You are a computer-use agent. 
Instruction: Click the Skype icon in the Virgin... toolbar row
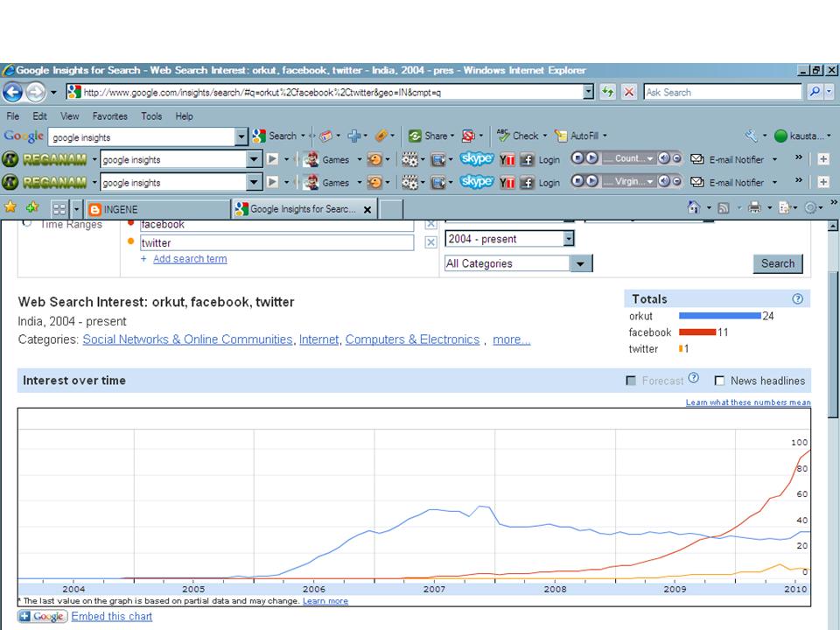tap(476, 182)
